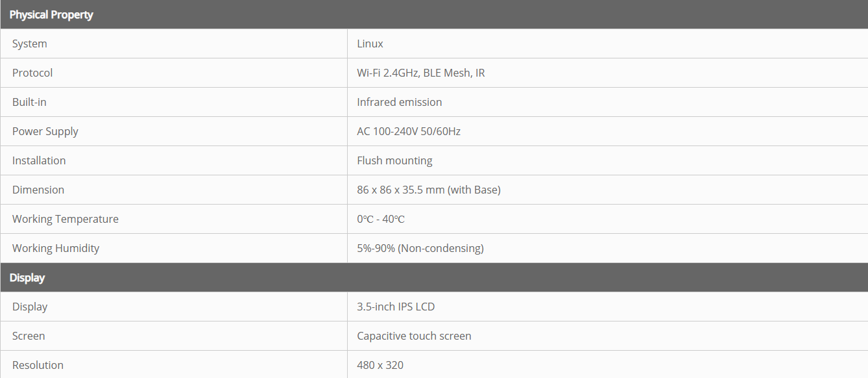Click the Linux value cell
Viewport: 868px width, 378px height.
(370, 44)
